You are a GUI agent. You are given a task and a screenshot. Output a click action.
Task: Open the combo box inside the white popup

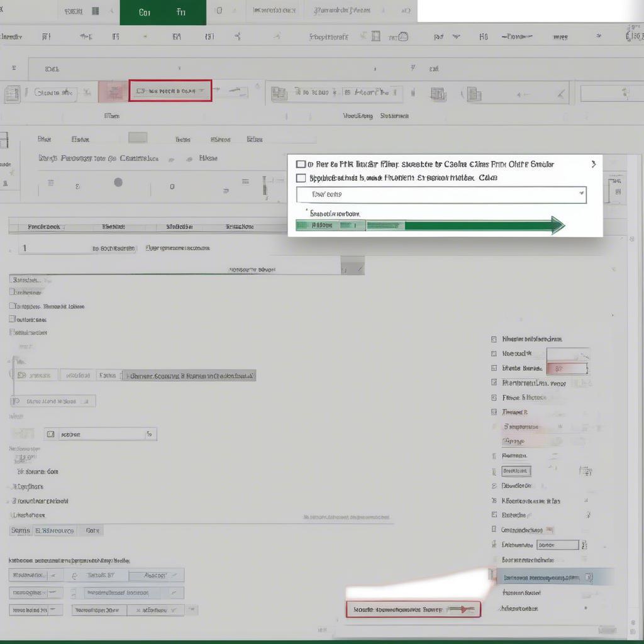point(441,195)
